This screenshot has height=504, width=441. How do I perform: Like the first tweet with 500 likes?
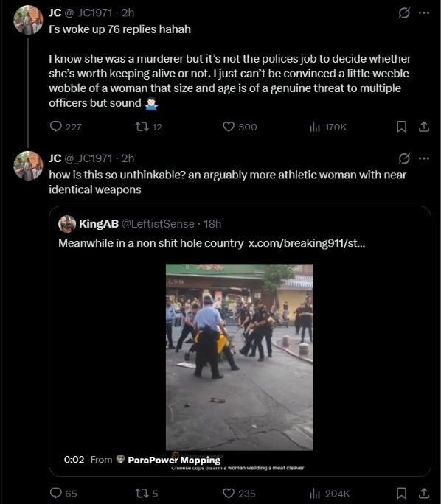tap(240, 127)
